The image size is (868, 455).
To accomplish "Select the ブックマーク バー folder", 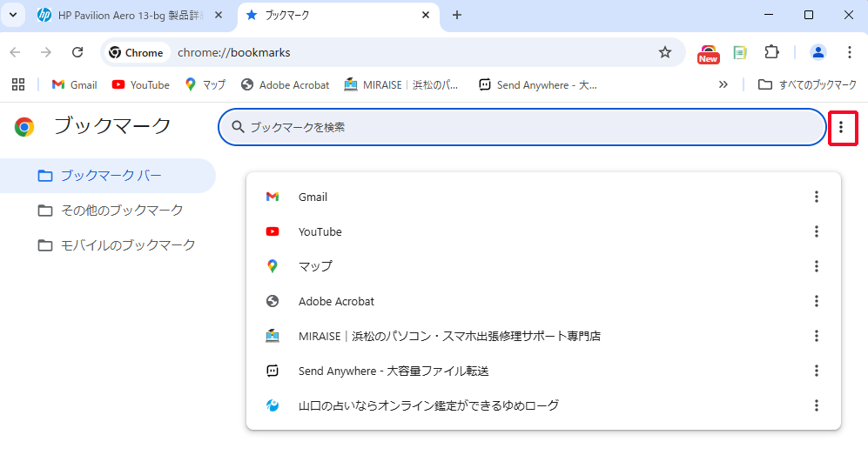I will point(107,176).
